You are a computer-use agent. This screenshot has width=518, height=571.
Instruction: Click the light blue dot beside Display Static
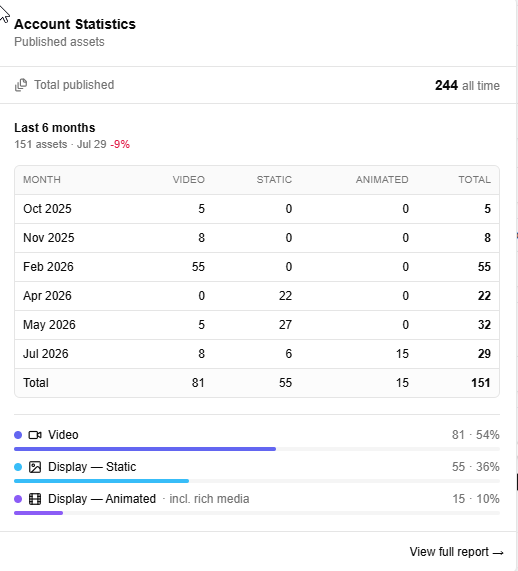point(18,467)
